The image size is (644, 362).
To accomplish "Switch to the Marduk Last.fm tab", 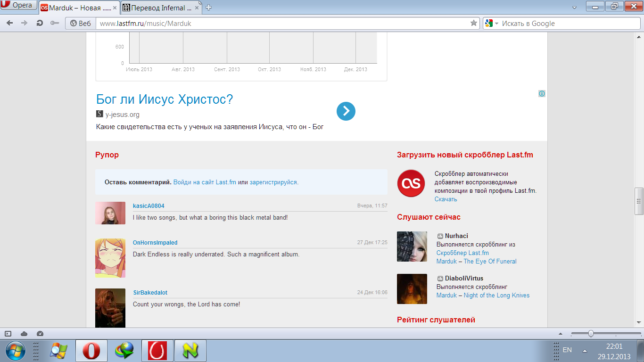I will pos(78,7).
